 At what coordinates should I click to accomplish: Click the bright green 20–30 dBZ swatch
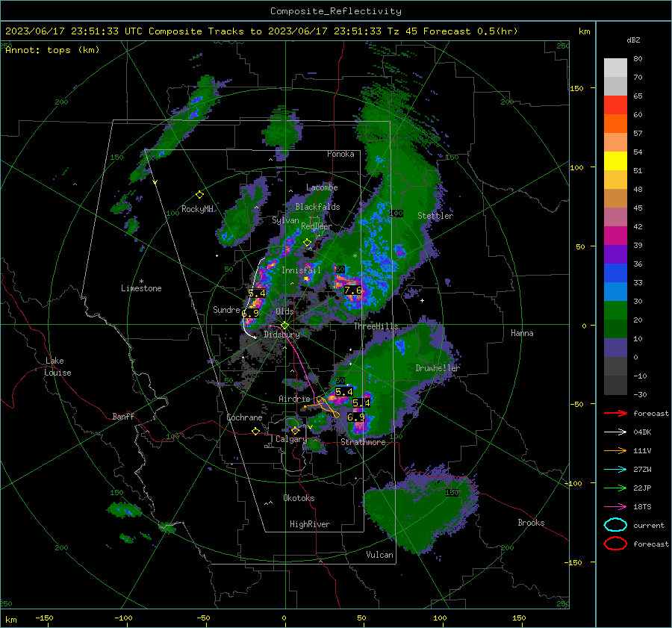[x=615, y=311]
